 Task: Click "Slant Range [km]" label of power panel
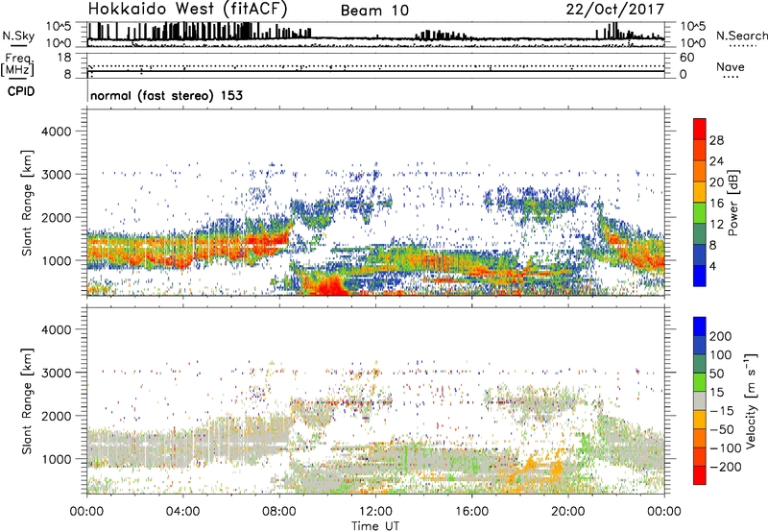[x=27, y=203]
